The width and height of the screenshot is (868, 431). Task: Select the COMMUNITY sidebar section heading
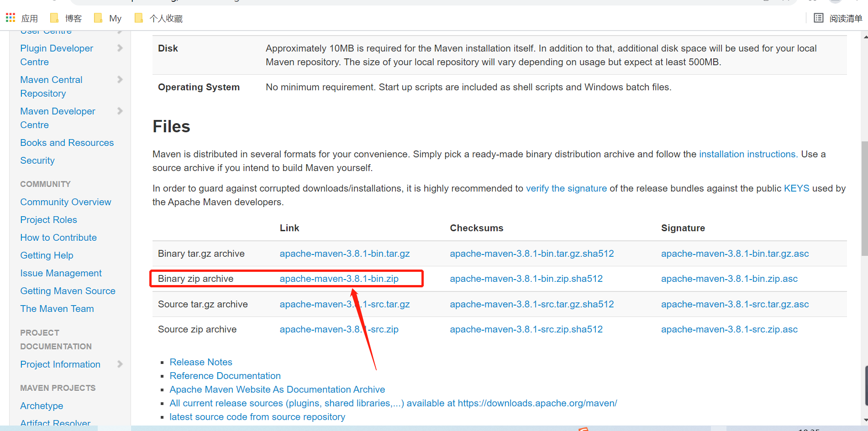(45, 184)
